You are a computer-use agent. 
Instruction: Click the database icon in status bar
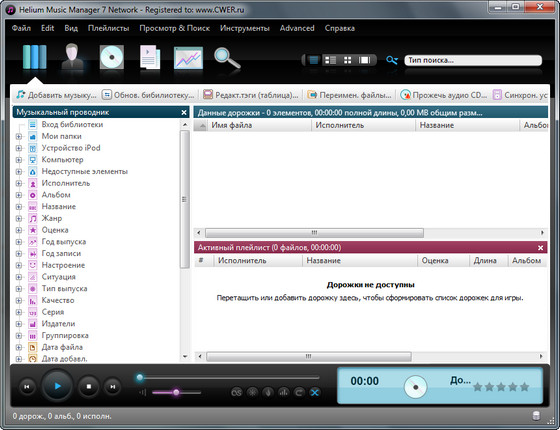(x=536, y=415)
